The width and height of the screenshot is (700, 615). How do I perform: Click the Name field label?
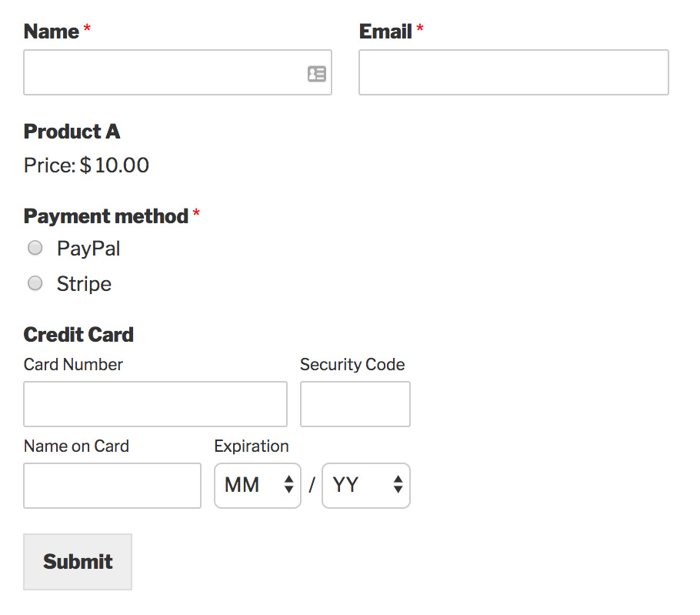49,32
